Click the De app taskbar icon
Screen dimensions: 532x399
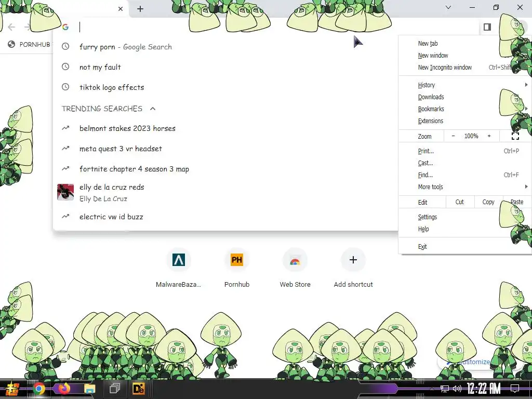click(139, 389)
